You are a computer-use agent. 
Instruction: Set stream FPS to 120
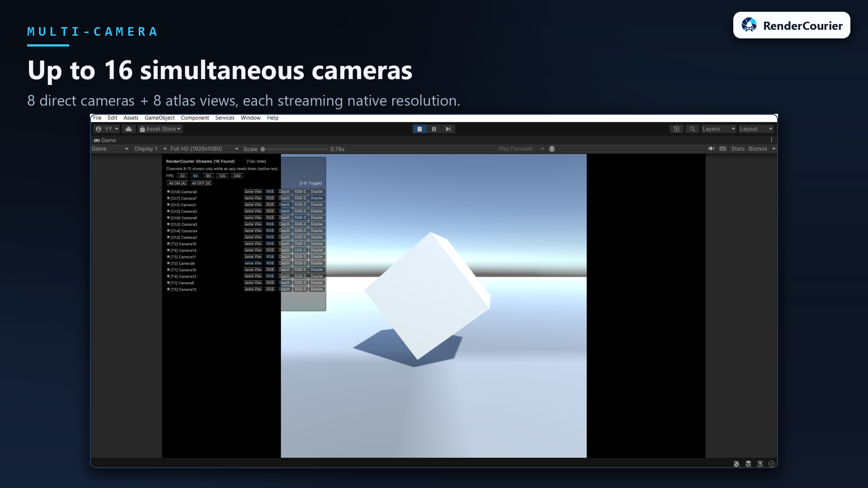click(x=222, y=176)
